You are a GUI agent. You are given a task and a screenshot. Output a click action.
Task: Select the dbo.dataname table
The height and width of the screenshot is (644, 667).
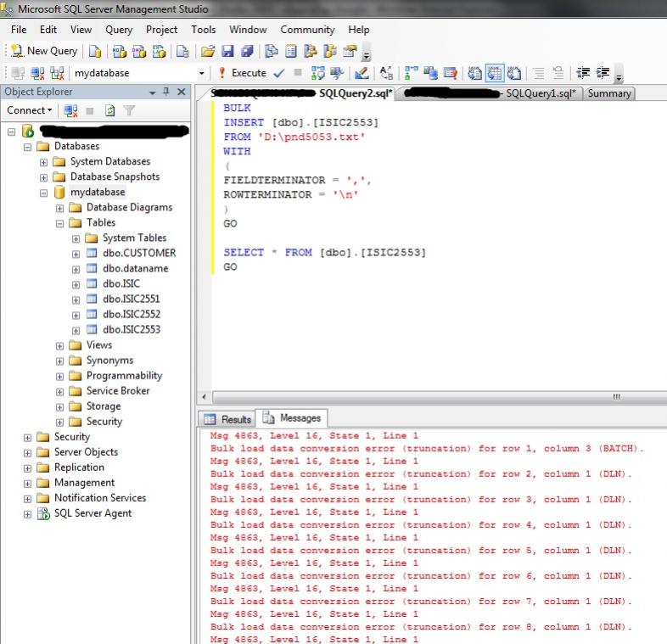135,268
